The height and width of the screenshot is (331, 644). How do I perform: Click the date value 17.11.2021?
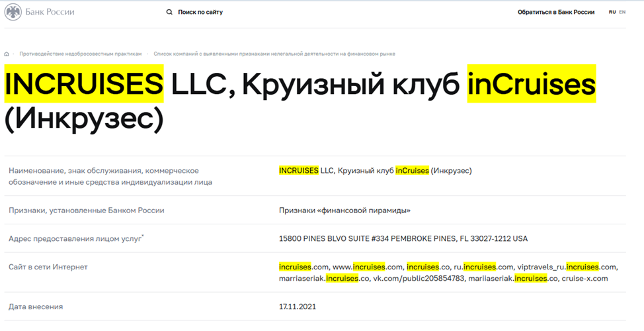pyautogui.click(x=298, y=307)
